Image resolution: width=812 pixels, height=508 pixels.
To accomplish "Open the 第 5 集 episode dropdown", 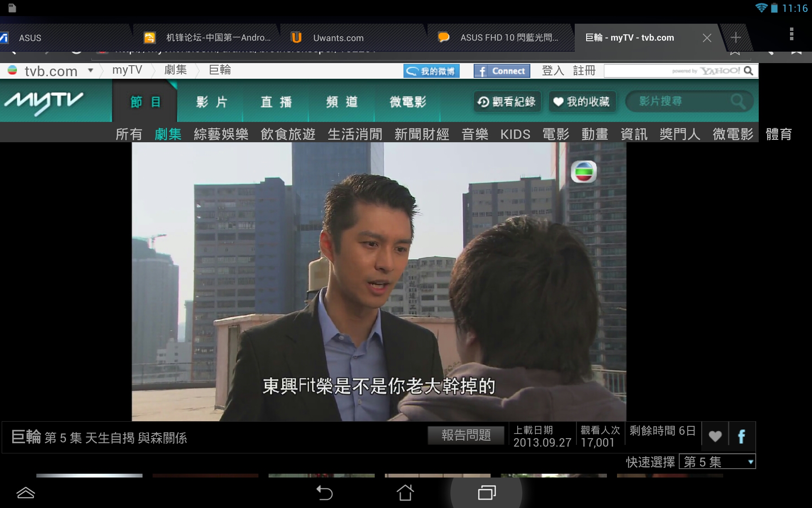I will [x=717, y=461].
